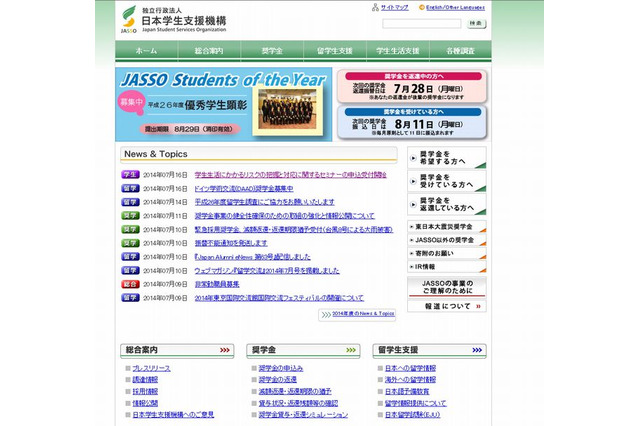Click the red 総合 badge on the 非常勤職員募集 row
The width and height of the screenshot is (640, 426).
(130, 284)
